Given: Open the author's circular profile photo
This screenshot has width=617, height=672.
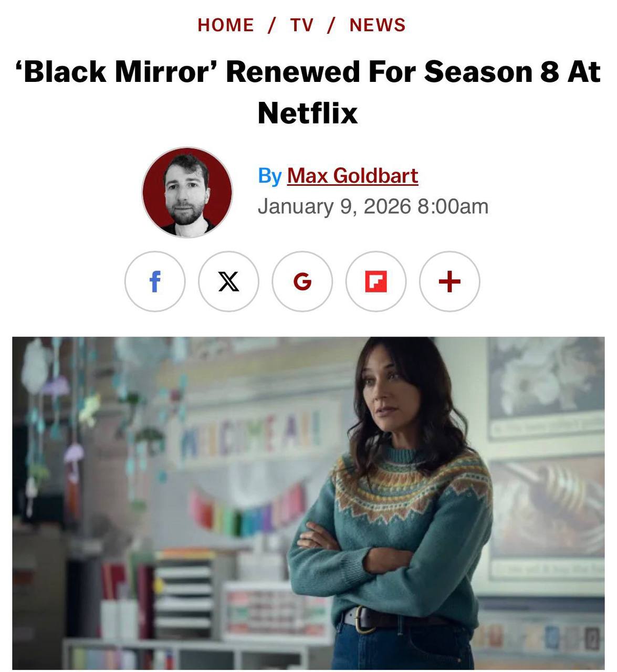Looking at the screenshot, I should (x=187, y=192).
